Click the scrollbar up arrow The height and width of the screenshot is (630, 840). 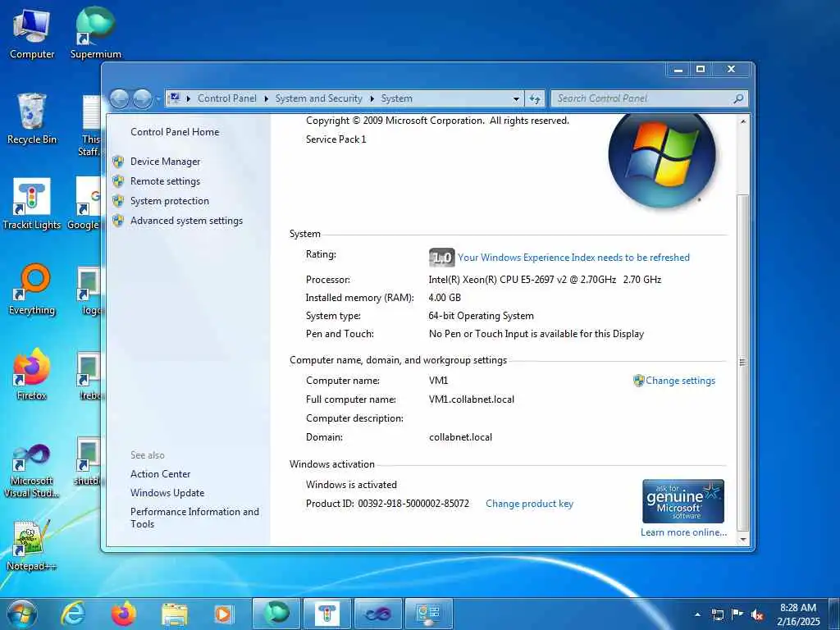click(x=743, y=121)
